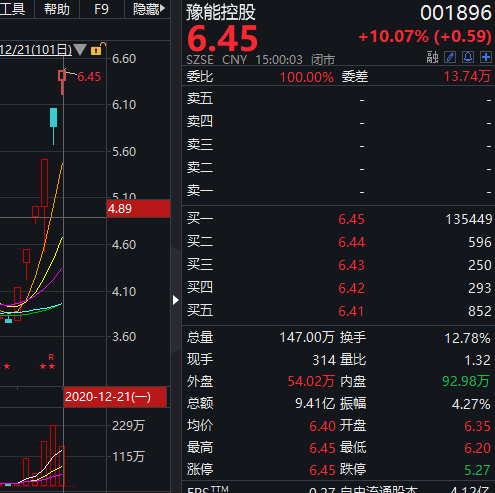Click the 买四 price 6.42

(x=351, y=288)
